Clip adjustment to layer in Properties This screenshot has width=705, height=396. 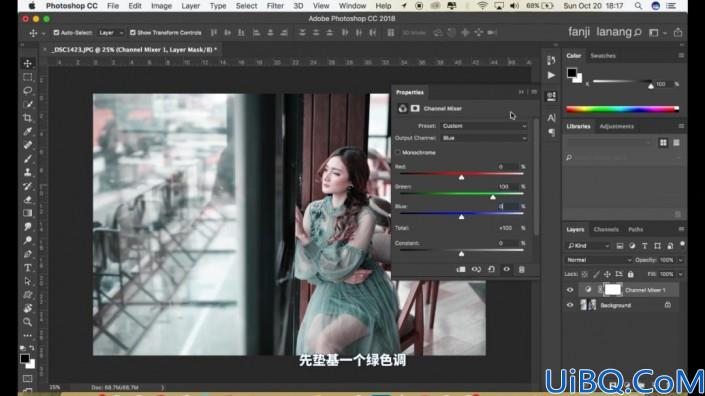pyautogui.click(x=461, y=269)
